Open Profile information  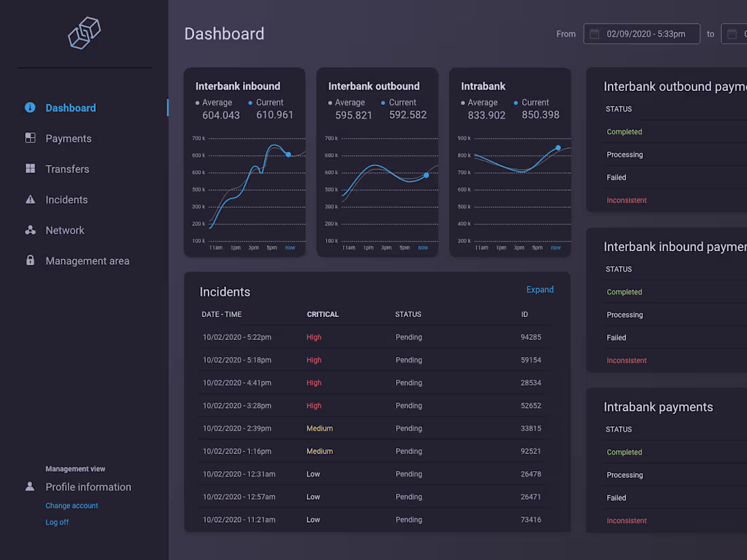point(88,487)
